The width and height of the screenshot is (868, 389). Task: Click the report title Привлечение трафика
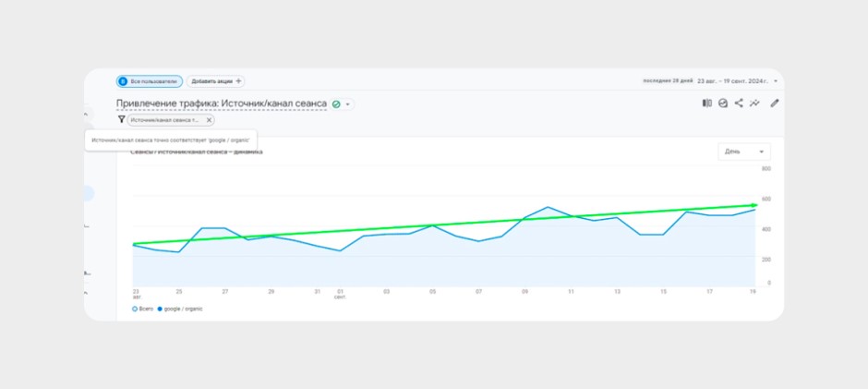222,103
